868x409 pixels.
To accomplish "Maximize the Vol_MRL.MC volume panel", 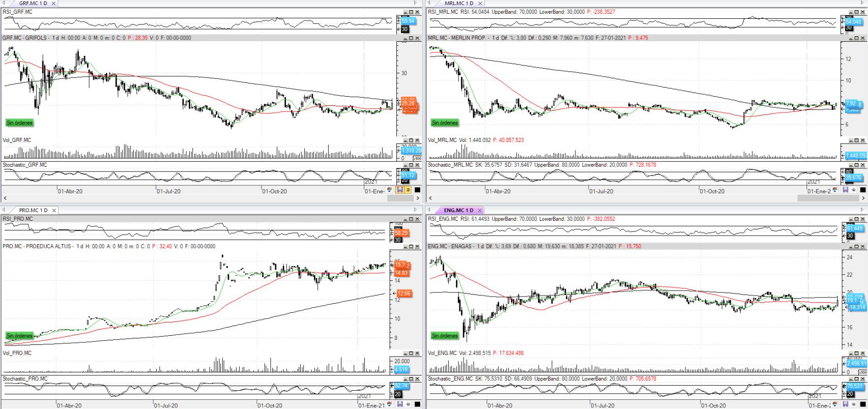I will (x=856, y=140).
